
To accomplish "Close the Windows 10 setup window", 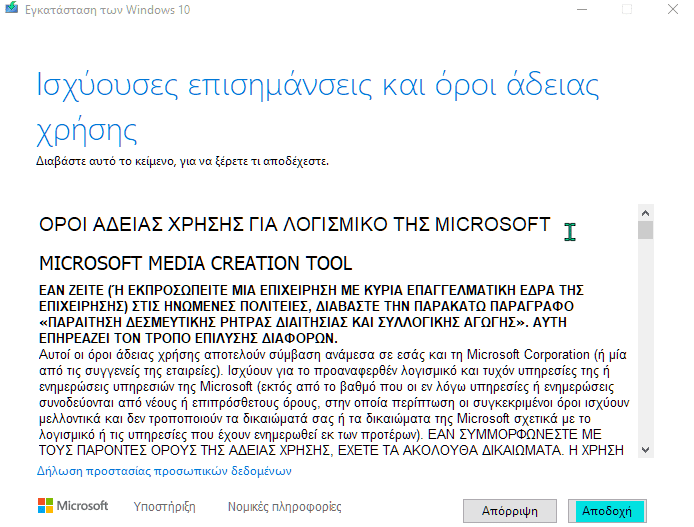I will (673, 9).
